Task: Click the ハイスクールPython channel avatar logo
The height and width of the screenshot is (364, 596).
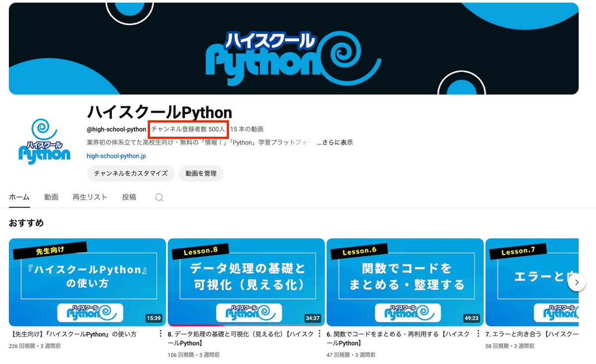Action: (44, 142)
